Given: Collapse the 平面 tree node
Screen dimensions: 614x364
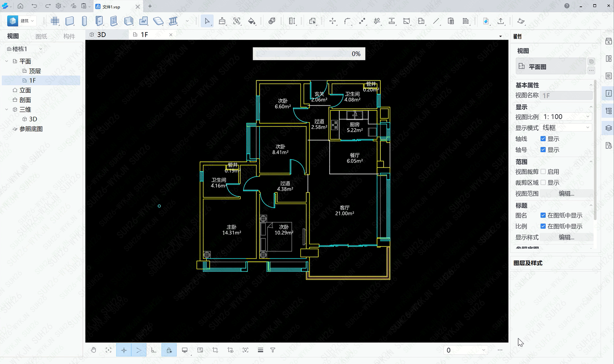Looking at the screenshot, I should pos(7,61).
